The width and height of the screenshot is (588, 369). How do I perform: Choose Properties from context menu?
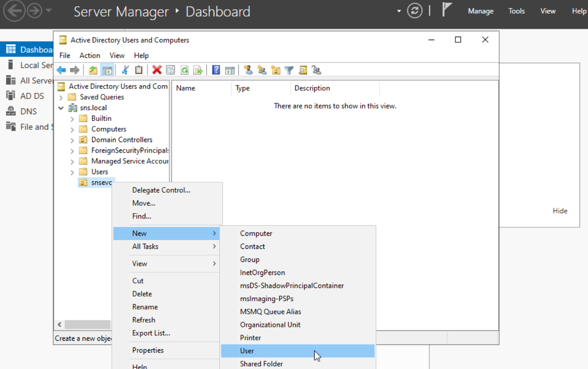[x=166, y=350]
